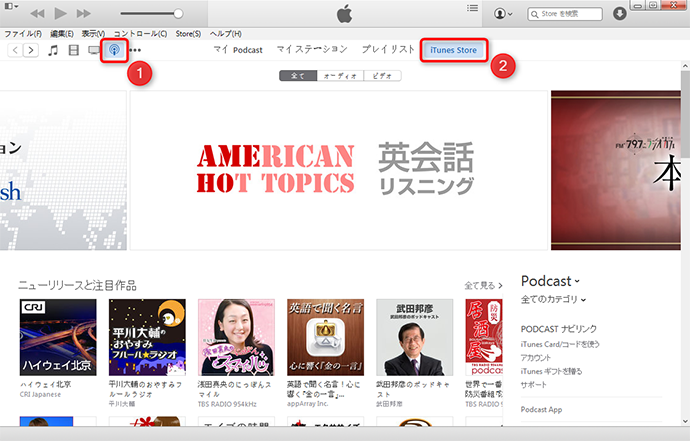690x441 pixels.
Task: Open the 編集(E) menu
Action: point(62,34)
